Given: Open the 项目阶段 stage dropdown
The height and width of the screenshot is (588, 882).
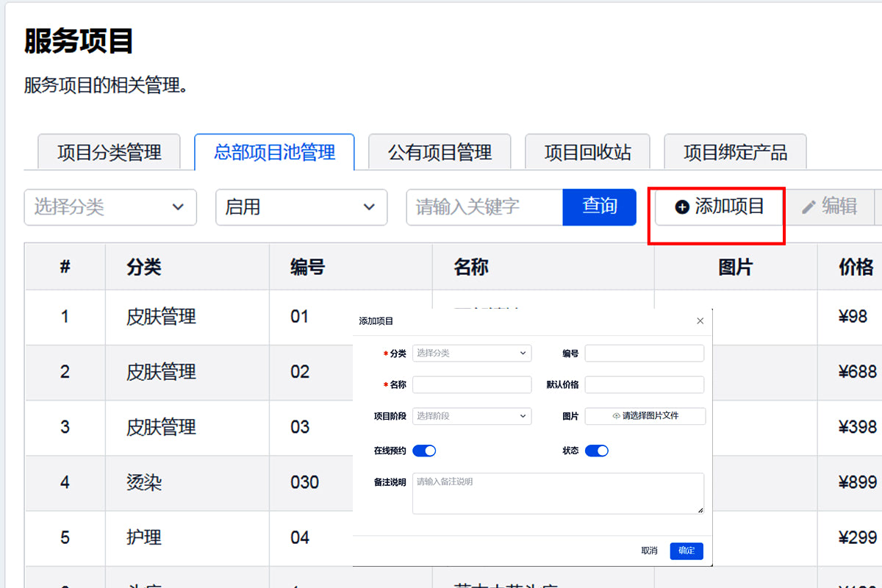Looking at the screenshot, I should [x=472, y=416].
